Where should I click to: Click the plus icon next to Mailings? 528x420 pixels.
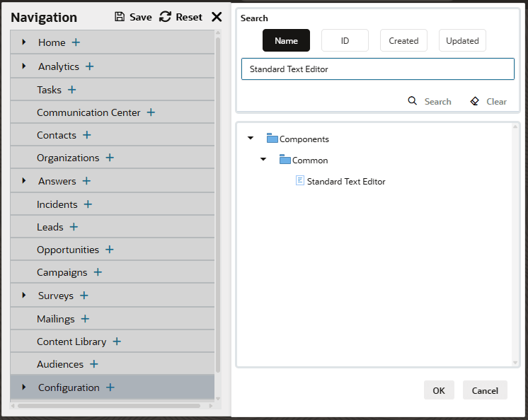[x=85, y=319]
